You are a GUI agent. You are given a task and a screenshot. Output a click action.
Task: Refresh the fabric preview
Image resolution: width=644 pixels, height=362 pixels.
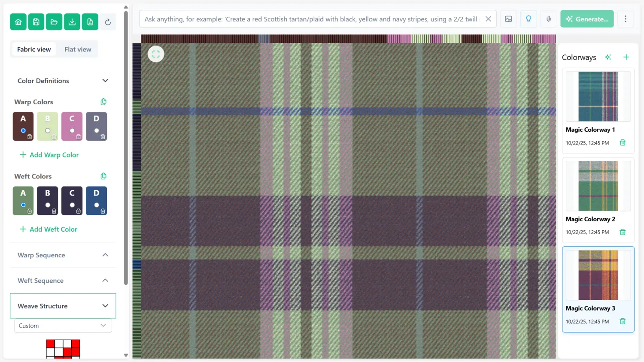click(108, 21)
